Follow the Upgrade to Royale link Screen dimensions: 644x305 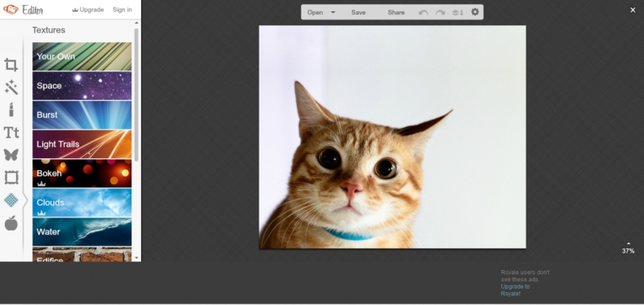[515, 290]
